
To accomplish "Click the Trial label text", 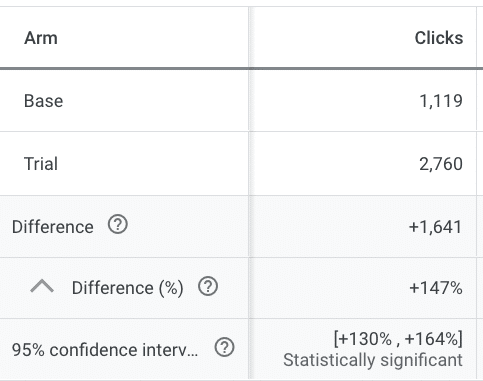I will coord(41,164).
